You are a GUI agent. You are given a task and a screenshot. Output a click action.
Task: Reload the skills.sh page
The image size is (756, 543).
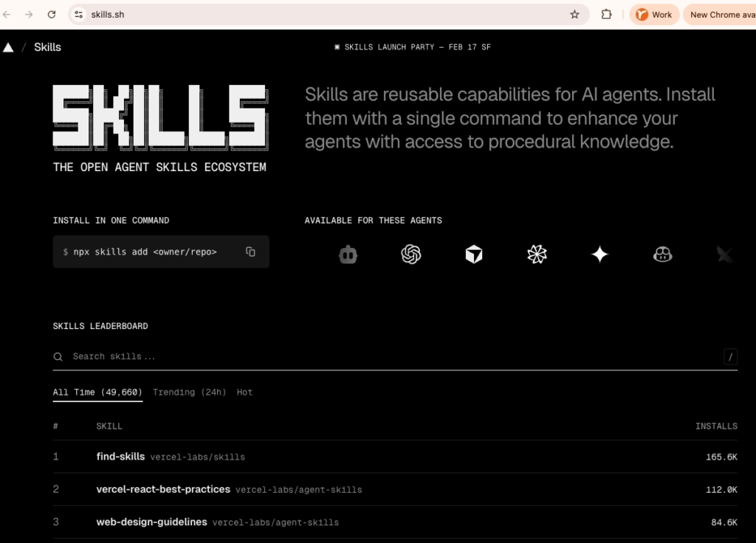[52, 15]
